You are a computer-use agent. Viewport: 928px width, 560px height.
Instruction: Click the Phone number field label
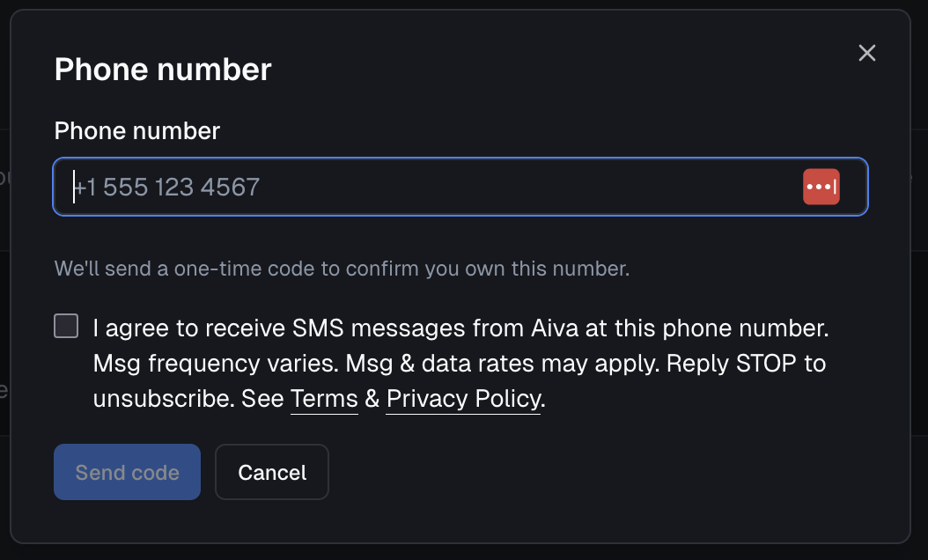(137, 131)
